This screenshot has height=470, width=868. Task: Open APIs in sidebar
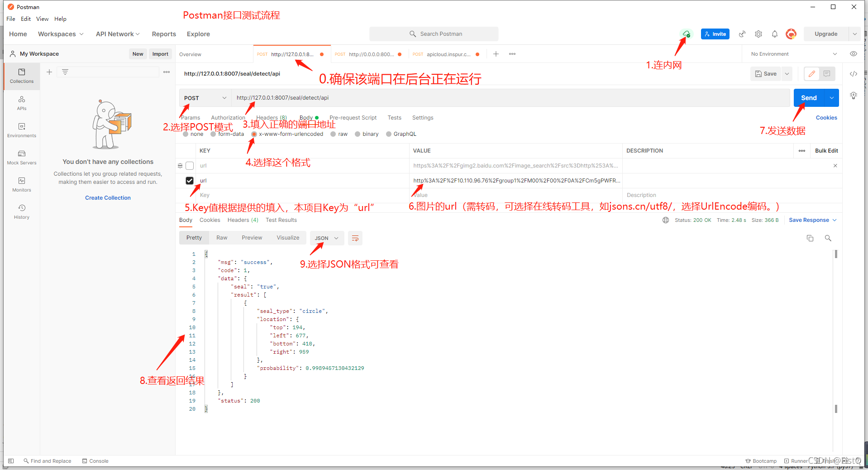pos(22,103)
